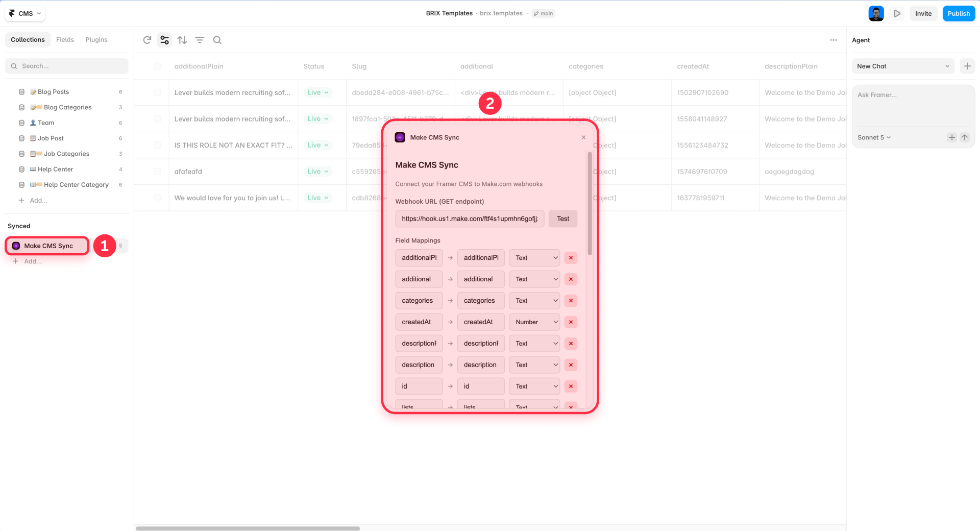Check the afafeafd row checkbox
Screen dimensions: 980x531
157,172
